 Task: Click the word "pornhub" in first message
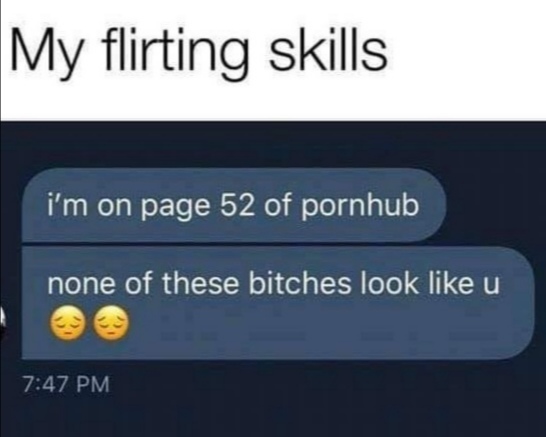(360, 205)
